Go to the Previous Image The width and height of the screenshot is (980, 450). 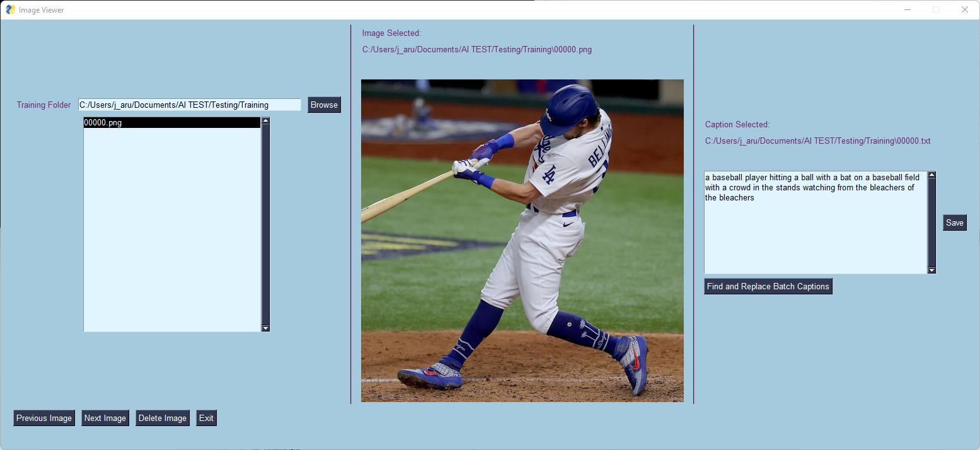(x=43, y=418)
